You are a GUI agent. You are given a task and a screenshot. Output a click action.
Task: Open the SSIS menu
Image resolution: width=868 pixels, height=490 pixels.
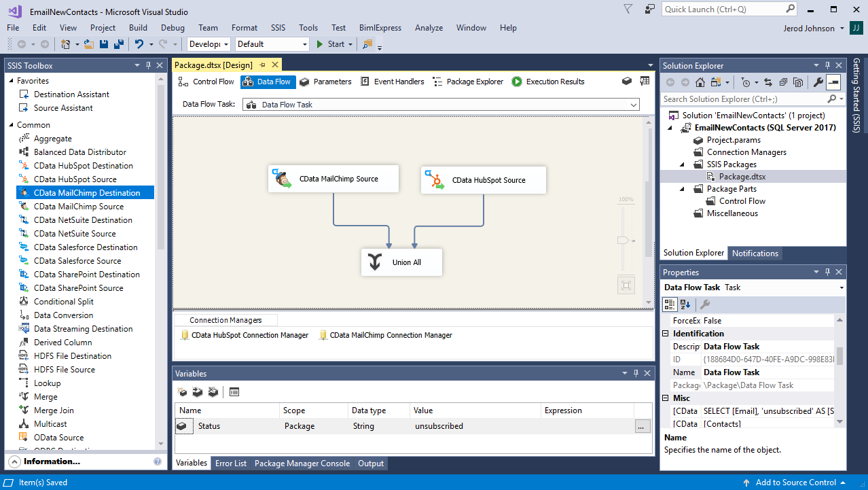(278, 28)
